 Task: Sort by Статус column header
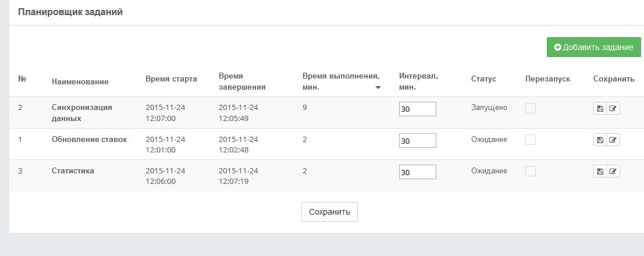coord(483,79)
